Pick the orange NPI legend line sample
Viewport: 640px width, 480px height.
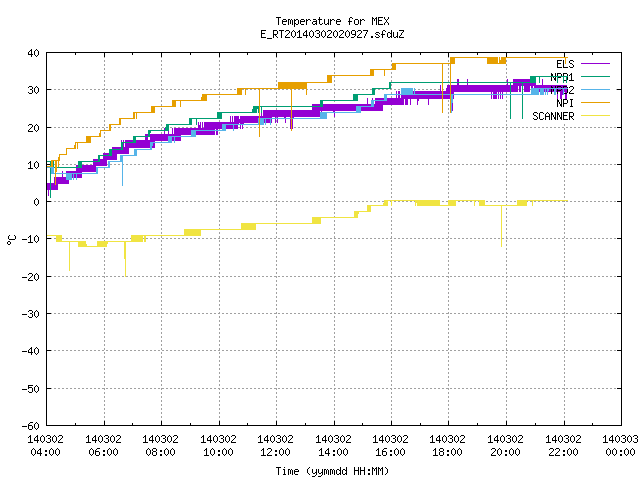coord(595,102)
